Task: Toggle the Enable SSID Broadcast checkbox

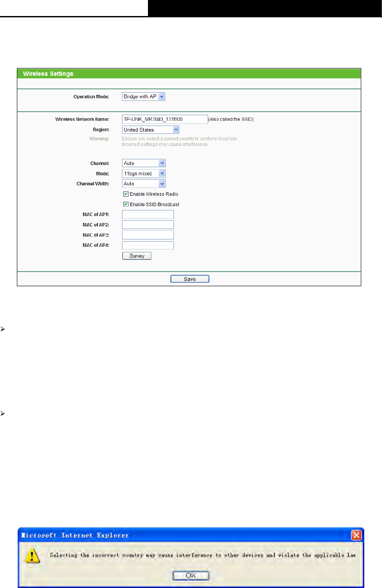Action: (x=126, y=204)
